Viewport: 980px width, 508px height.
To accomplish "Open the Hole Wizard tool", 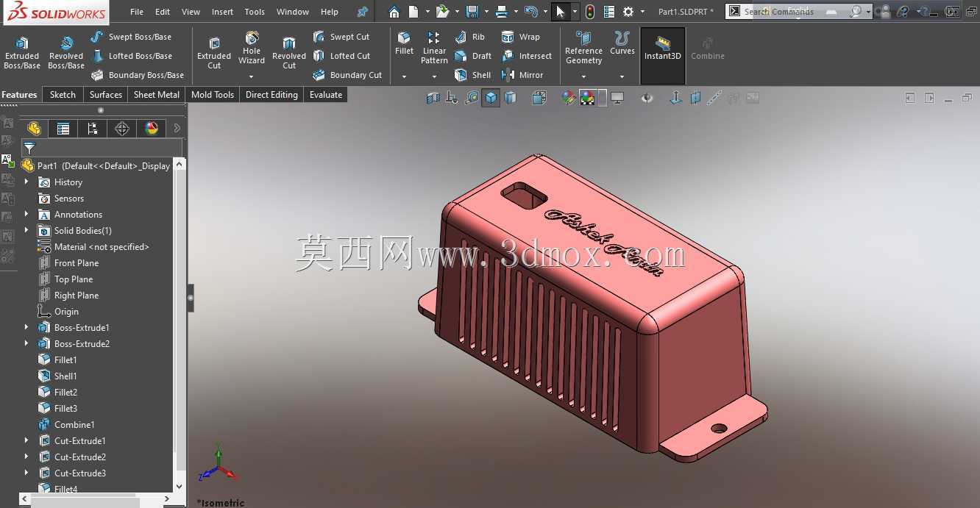I will (x=252, y=48).
